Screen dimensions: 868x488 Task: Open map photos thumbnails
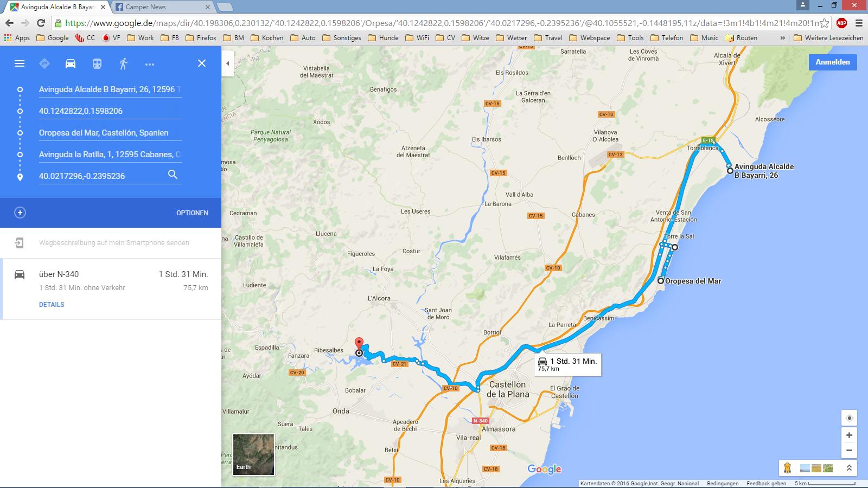click(x=816, y=468)
